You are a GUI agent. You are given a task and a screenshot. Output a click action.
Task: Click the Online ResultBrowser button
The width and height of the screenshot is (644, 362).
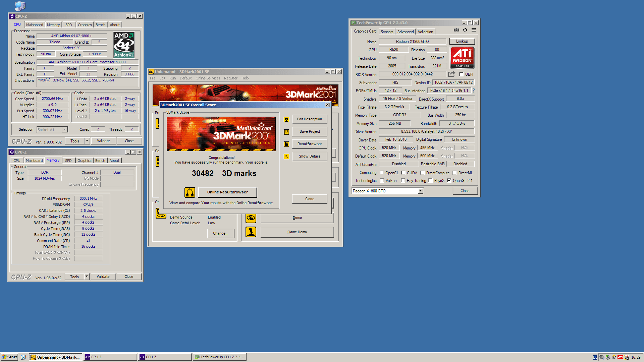[x=227, y=192]
